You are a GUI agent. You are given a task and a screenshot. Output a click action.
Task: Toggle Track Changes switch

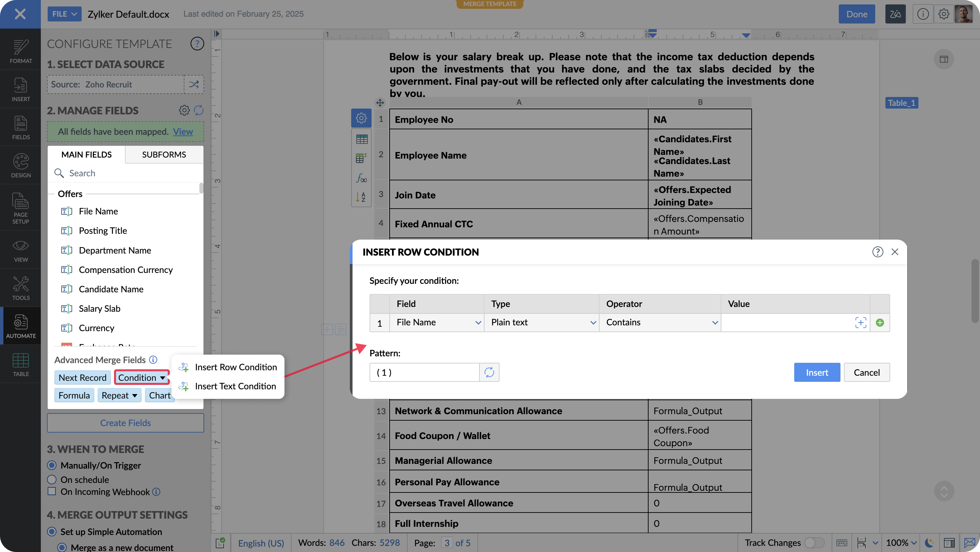coord(814,542)
